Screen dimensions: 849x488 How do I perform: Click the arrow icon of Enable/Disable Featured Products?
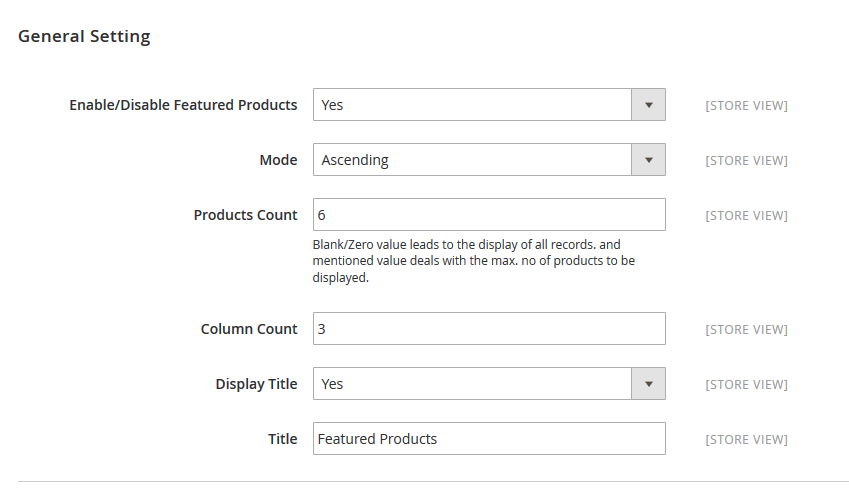(x=648, y=105)
